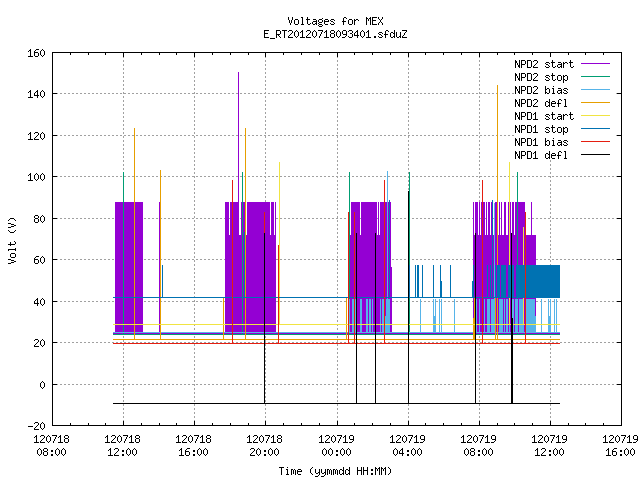Screen dimensions: 640x480
Task: Click the -20 tick on the y-axis
Action: pos(36,426)
